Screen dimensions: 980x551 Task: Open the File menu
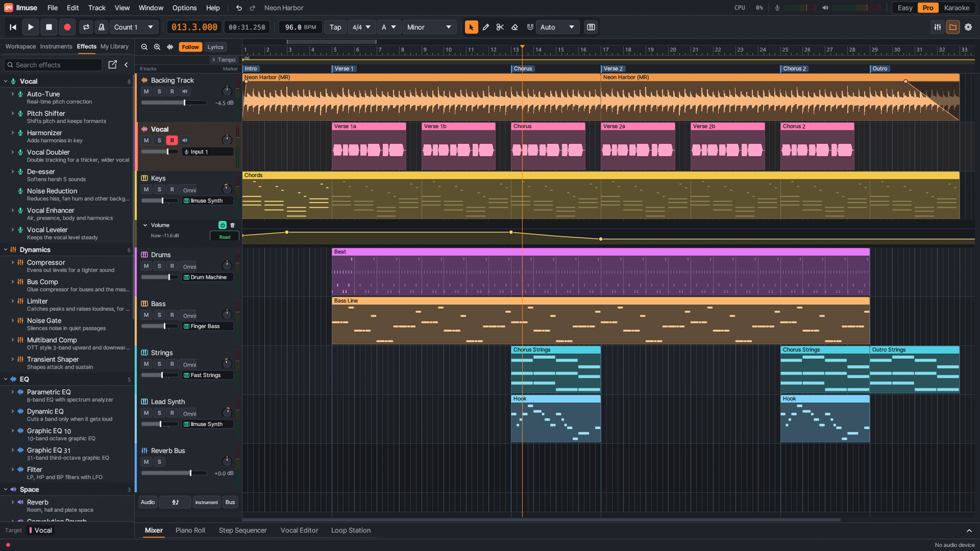coord(53,8)
